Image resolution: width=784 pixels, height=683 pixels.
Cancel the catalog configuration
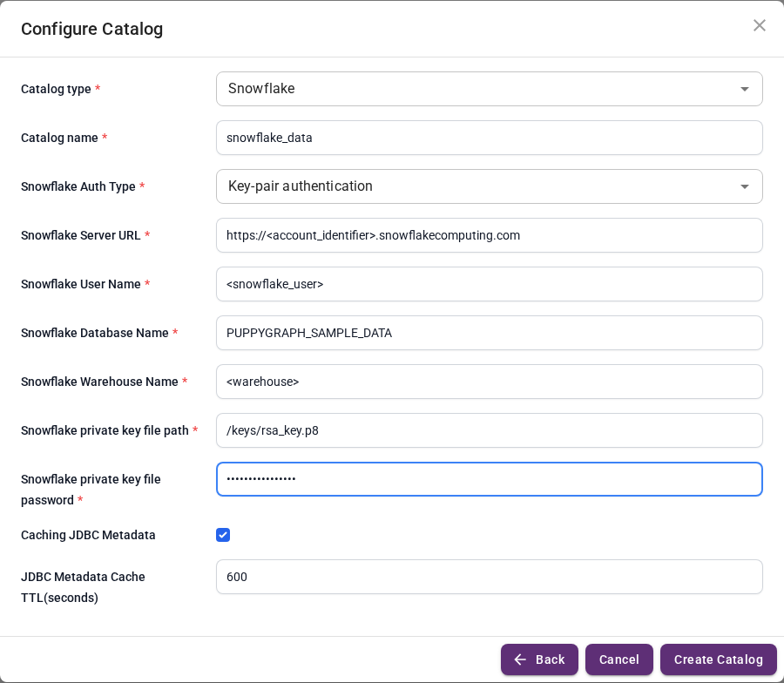click(x=619, y=659)
